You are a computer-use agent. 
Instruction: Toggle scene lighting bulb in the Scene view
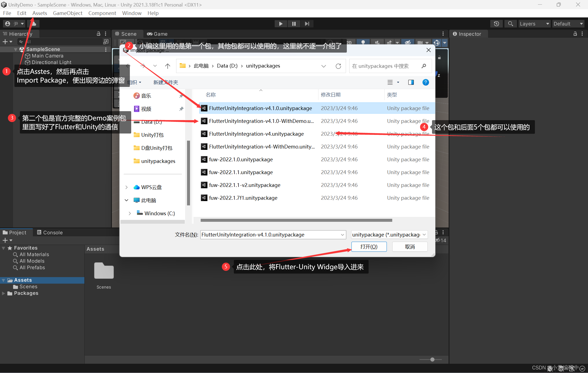point(363,43)
